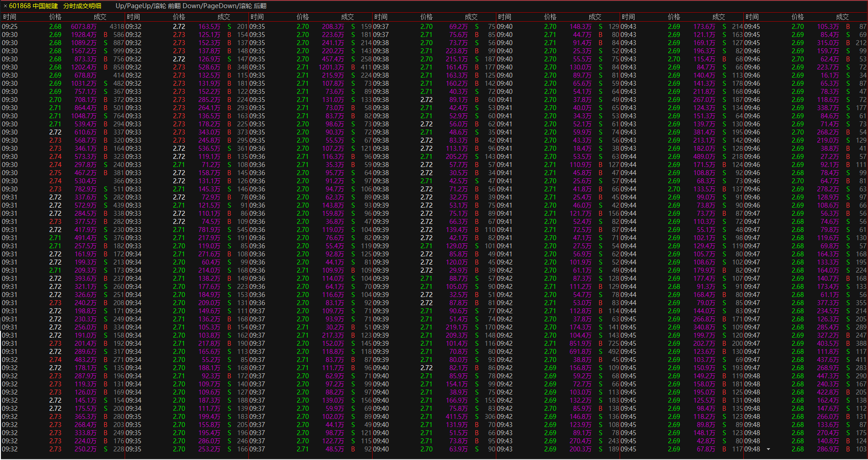This screenshot has width=868, height=460.
Task: Click the B flag in the 1928.4万 row
Action: point(106,35)
